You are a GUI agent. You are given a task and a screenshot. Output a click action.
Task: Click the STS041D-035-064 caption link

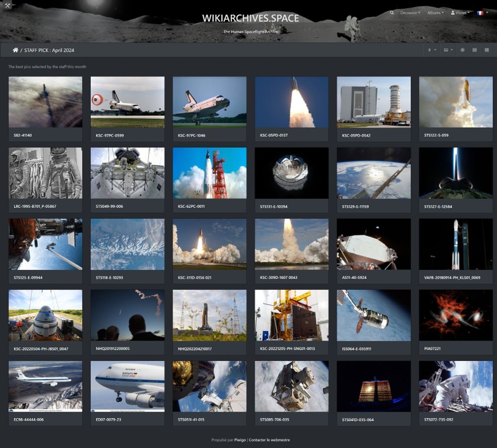[x=357, y=420]
